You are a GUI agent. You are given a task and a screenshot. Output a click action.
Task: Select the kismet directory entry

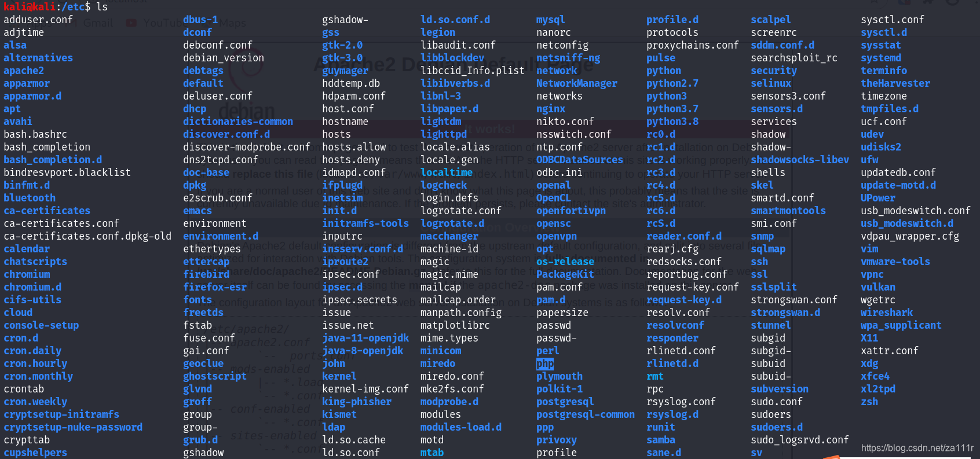pos(339,414)
